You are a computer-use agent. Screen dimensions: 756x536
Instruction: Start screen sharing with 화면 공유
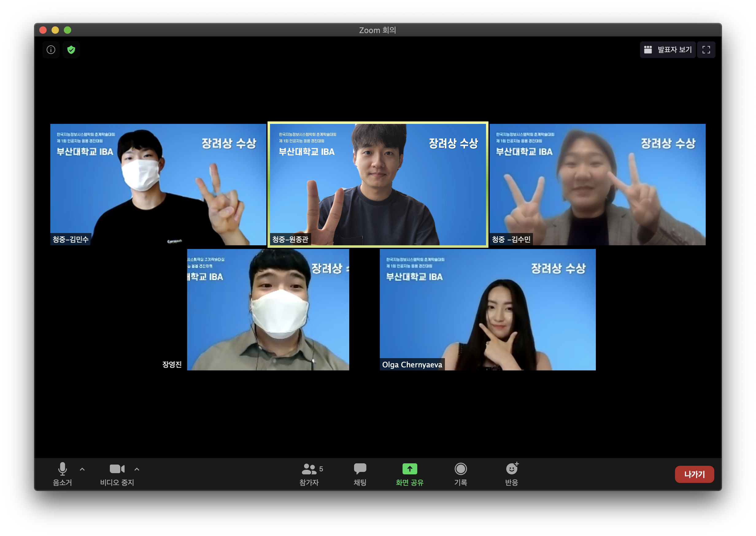pos(410,474)
